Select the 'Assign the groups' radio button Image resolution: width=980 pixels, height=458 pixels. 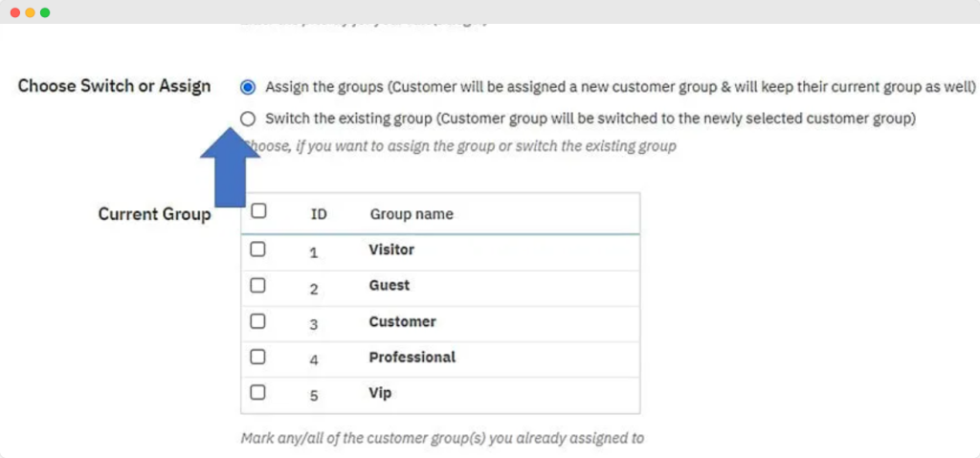click(249, 87)
